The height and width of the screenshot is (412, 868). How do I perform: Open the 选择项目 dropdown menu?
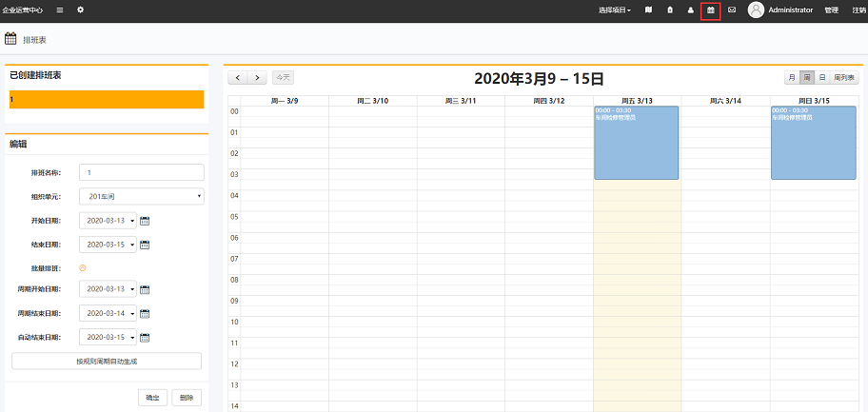(614, 10)
